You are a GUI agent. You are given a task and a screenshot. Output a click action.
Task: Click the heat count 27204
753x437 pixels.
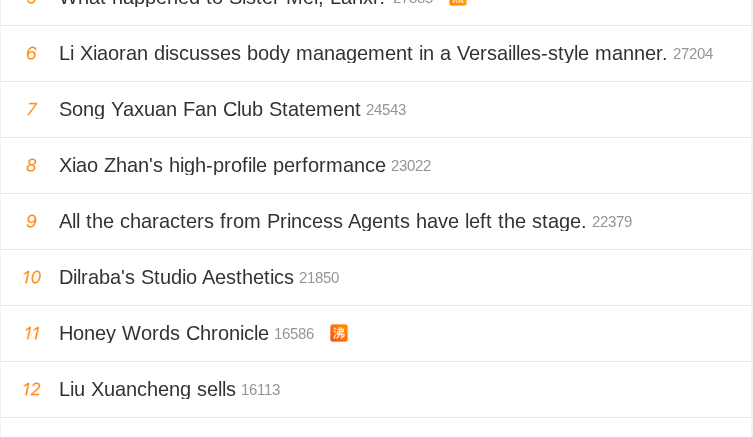693,54
